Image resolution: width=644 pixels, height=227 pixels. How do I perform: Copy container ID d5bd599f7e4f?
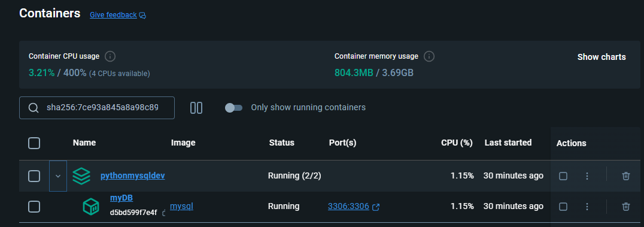[x=164, y=213]
